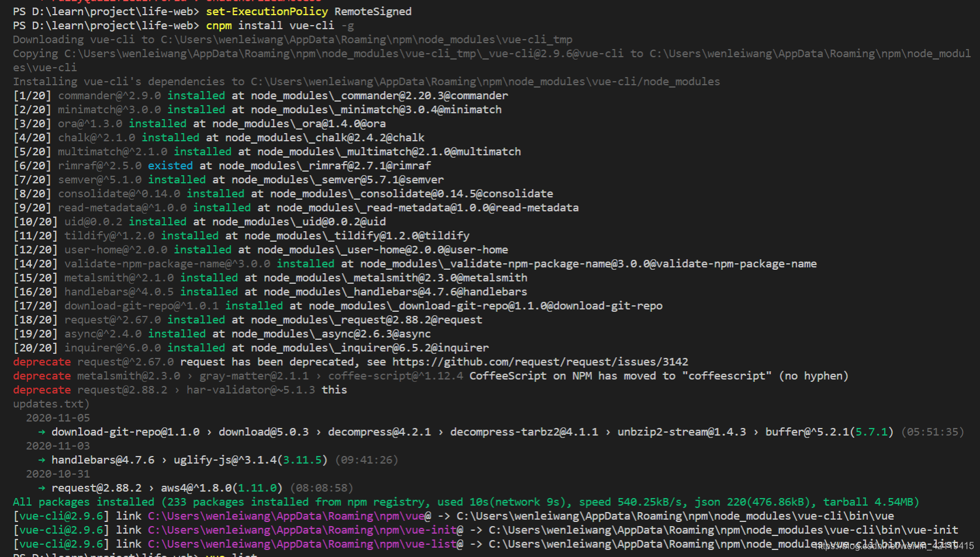Click 'aws4@^1.8.0' text
The image size is (980, 557).
[196, 488]
